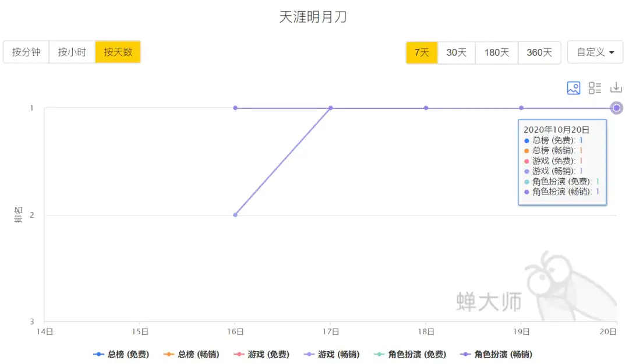Click the 15日 x-axis label

pyautogui.click(x=140, y=331)
